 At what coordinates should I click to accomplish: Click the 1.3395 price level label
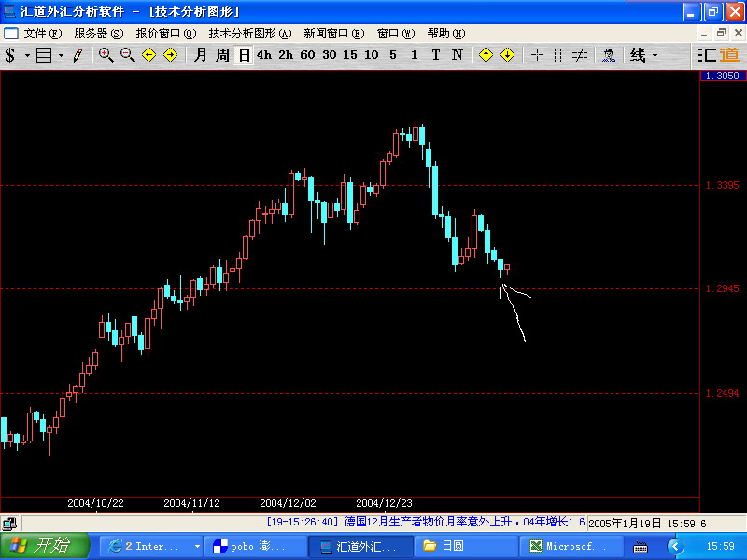pos(722,185)
